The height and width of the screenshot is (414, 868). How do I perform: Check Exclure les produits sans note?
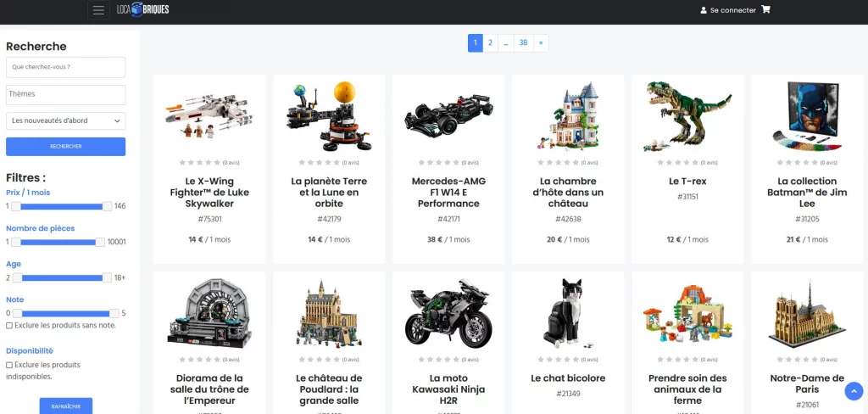coord(8,326)
